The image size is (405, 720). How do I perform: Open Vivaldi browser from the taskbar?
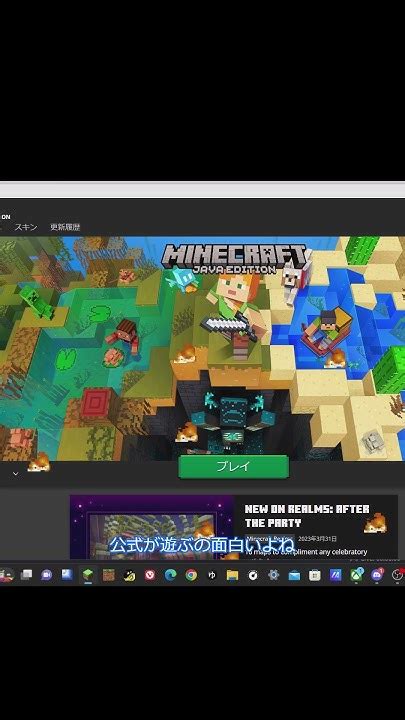click(x=150, y=574)
